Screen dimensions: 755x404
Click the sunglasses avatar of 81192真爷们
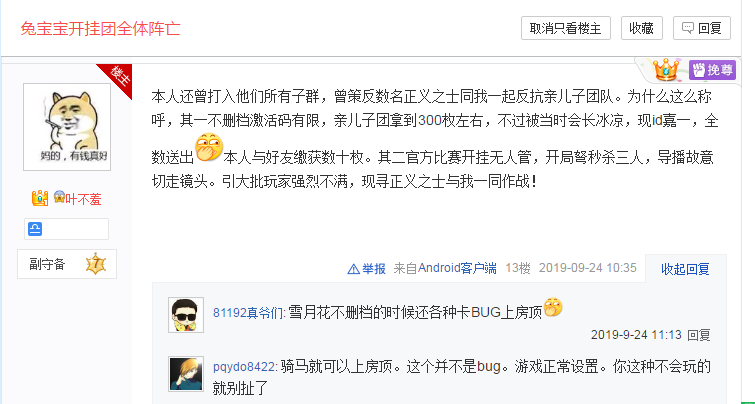(x=186, y=315)
